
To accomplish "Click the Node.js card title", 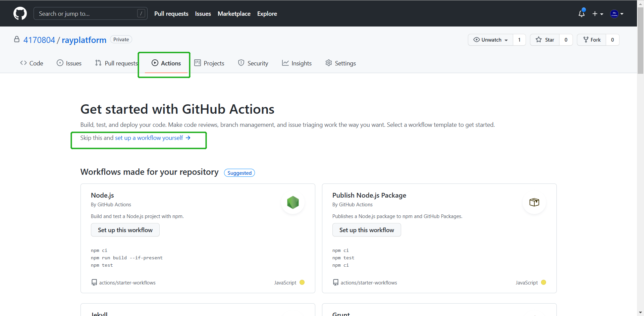I will click(102, 195).
